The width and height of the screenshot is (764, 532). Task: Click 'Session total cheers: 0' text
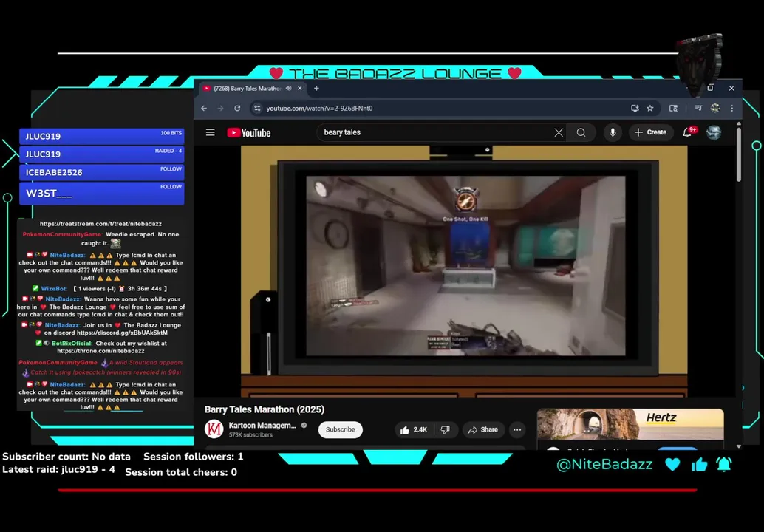[x=181, y=472]
